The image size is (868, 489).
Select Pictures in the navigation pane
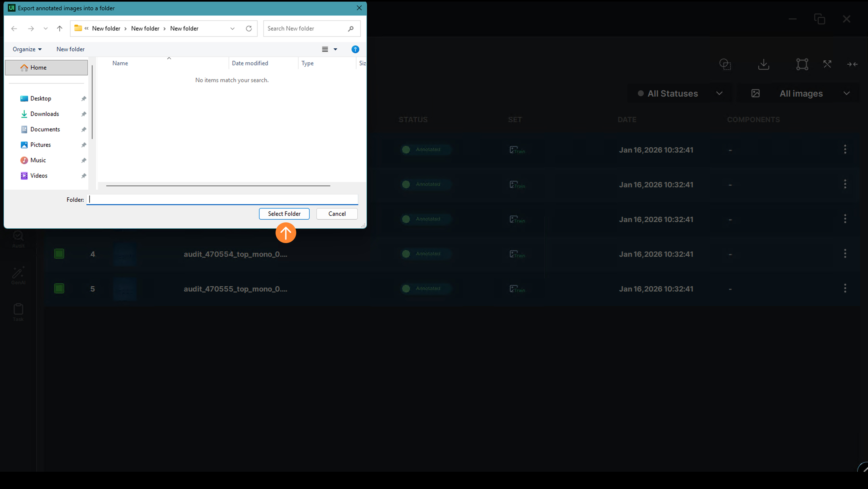[x=40, y=145]
